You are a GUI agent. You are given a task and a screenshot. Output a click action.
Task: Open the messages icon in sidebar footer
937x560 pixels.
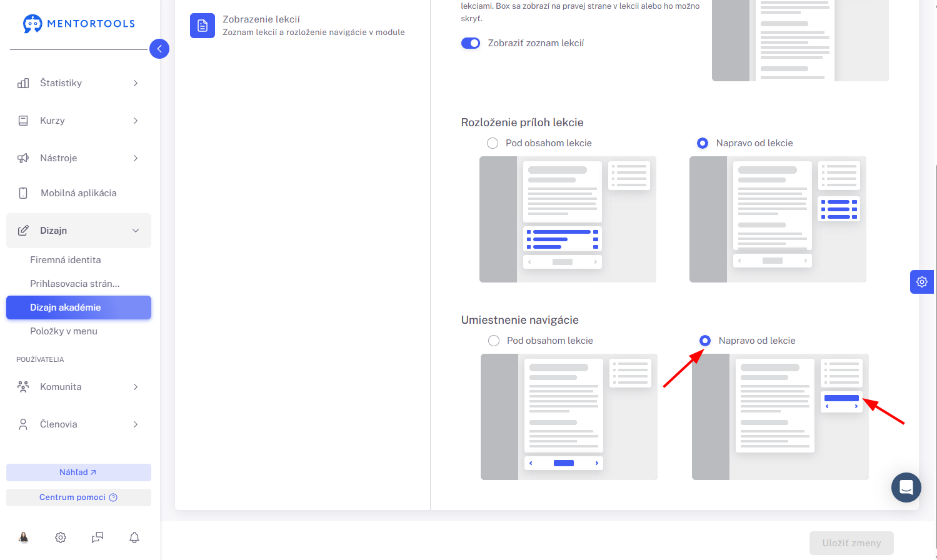coord(98,537)
